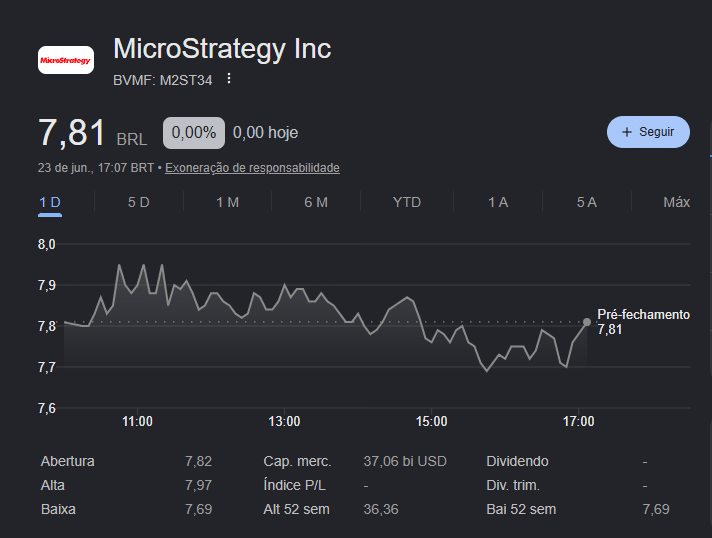Click the 0,00% change badge
The image size is (712, 538).
pyautogui.click(x=194, y=133)
